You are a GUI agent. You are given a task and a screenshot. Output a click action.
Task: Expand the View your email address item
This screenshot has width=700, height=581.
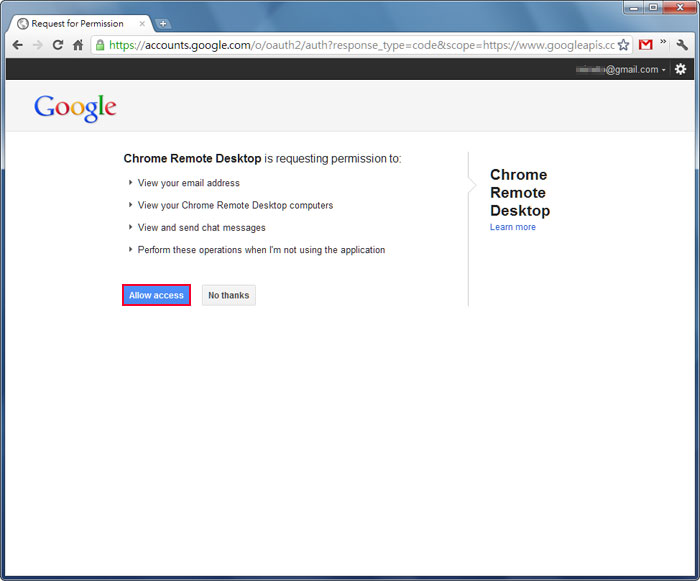(184, 183)
